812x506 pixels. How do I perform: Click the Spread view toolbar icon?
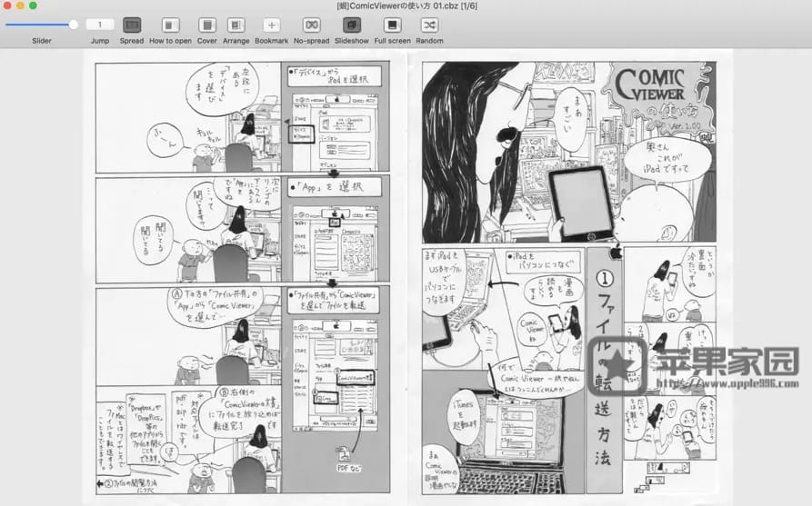coord(132,25)
